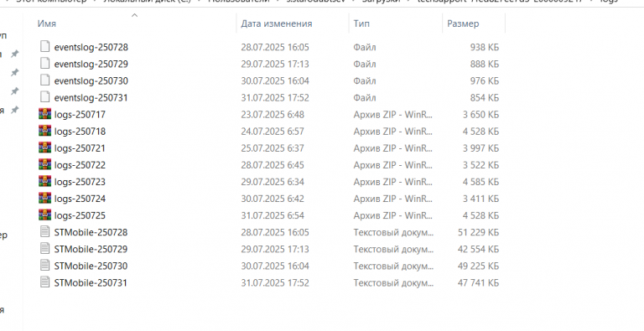644x331 pixels.
Task: Sort by Дата изменения column header
Action: click(x=277, y=23)
